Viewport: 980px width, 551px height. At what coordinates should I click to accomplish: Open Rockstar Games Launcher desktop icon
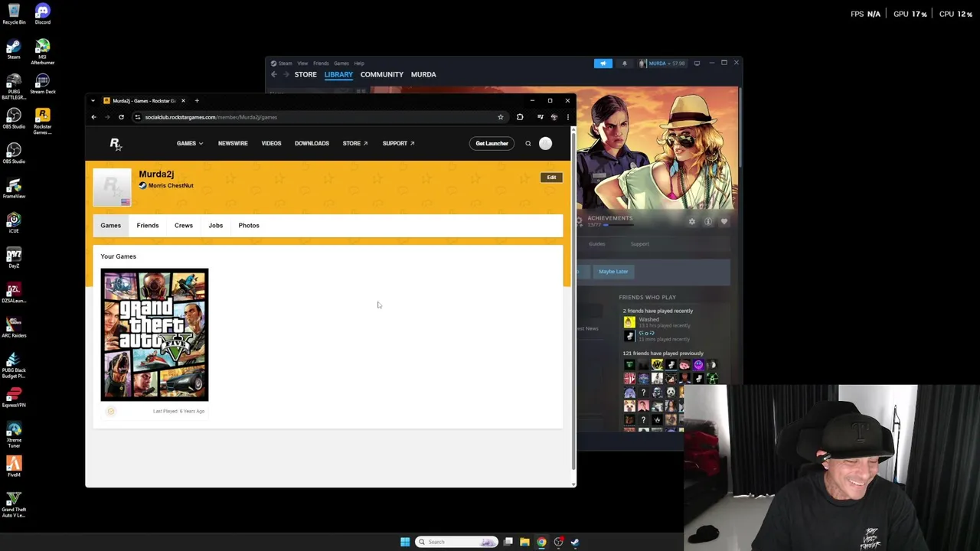[x=43, y=121]
